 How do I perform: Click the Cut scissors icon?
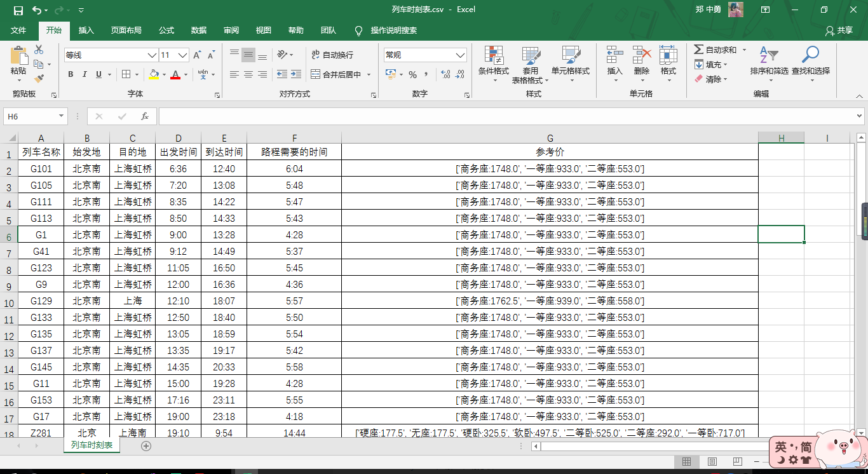point(39,50)
